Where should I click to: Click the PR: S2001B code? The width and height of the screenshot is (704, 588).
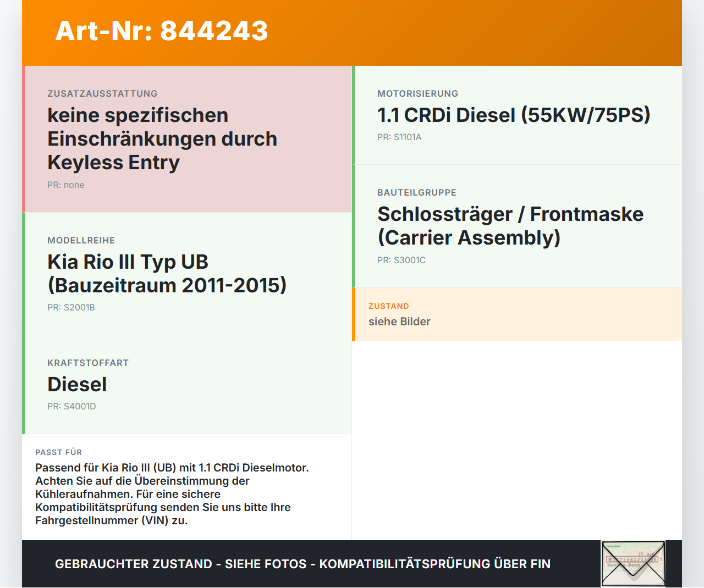[71, 307]
